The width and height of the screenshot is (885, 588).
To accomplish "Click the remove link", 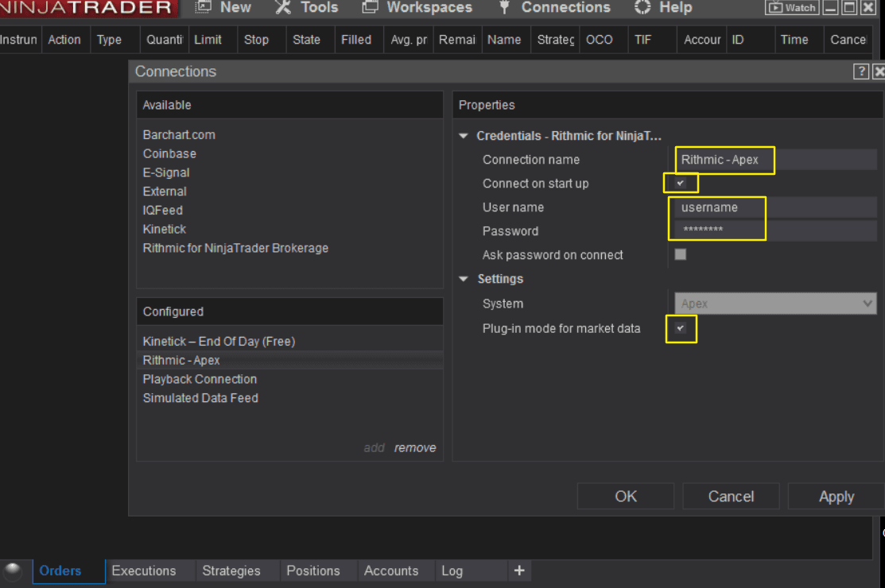I will (x=415, y=447).
